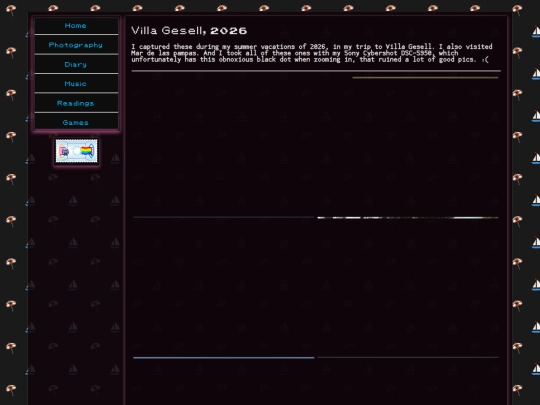Click the 'Villa Gesell, 2026' heading
The image size is (540, 405).
(189, 31)
